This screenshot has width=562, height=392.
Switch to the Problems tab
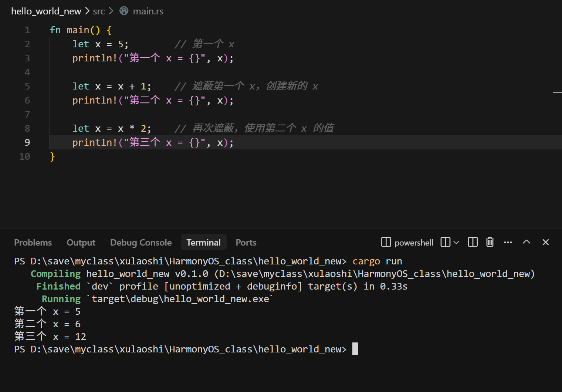coord(33,243)
